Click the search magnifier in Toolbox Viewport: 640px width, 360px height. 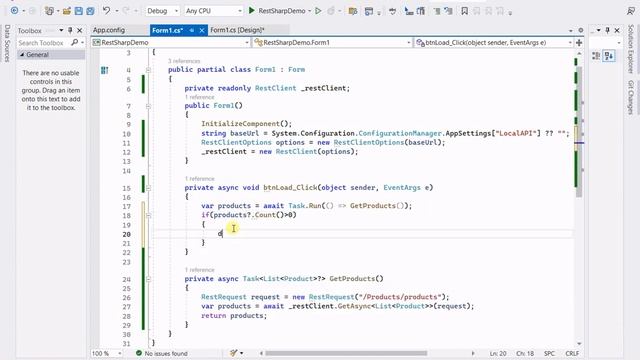click(x=74, y=42)
